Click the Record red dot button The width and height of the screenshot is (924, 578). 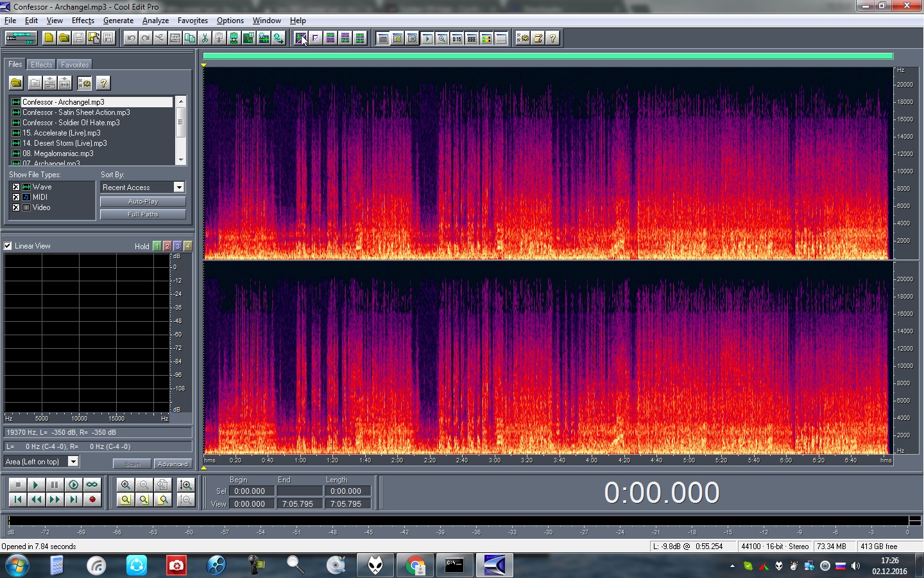[x=92, y=499]
